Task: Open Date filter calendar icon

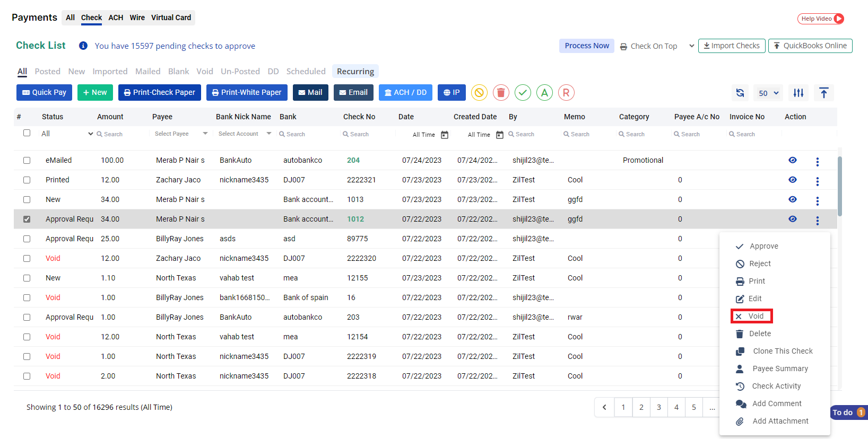Action: 445,135
